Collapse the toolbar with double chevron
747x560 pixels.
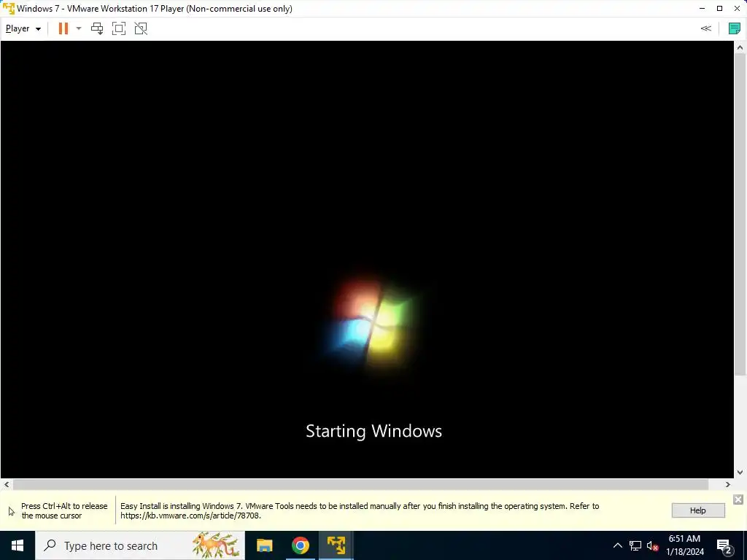705,28
